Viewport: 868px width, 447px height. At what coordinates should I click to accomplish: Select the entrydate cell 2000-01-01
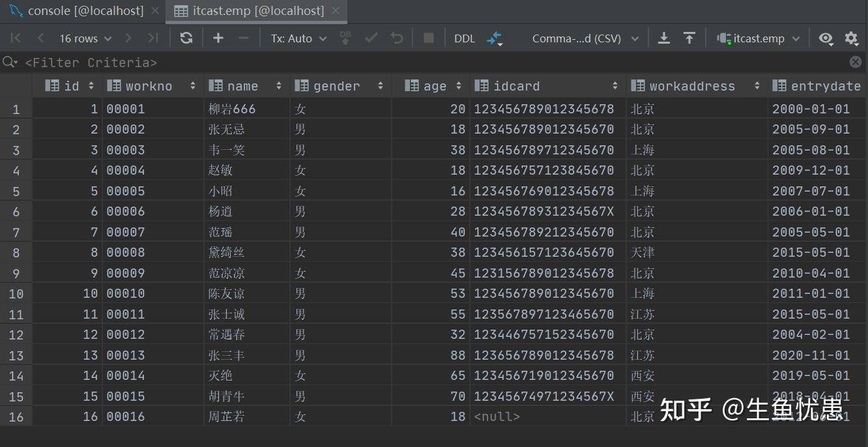(817, 109)
